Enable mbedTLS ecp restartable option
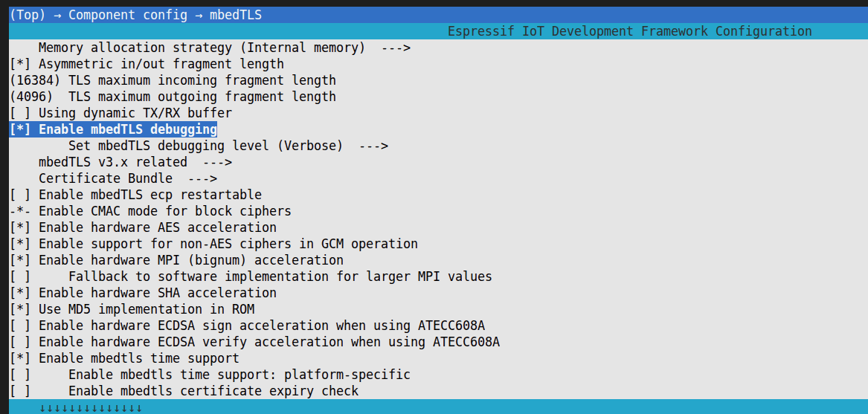 pyautogui.click(x=20, y=195)
